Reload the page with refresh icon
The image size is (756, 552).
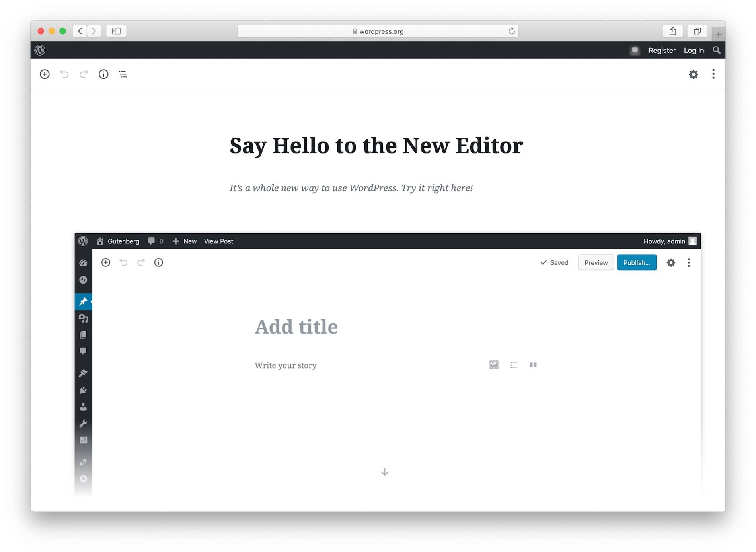[512, 31]
